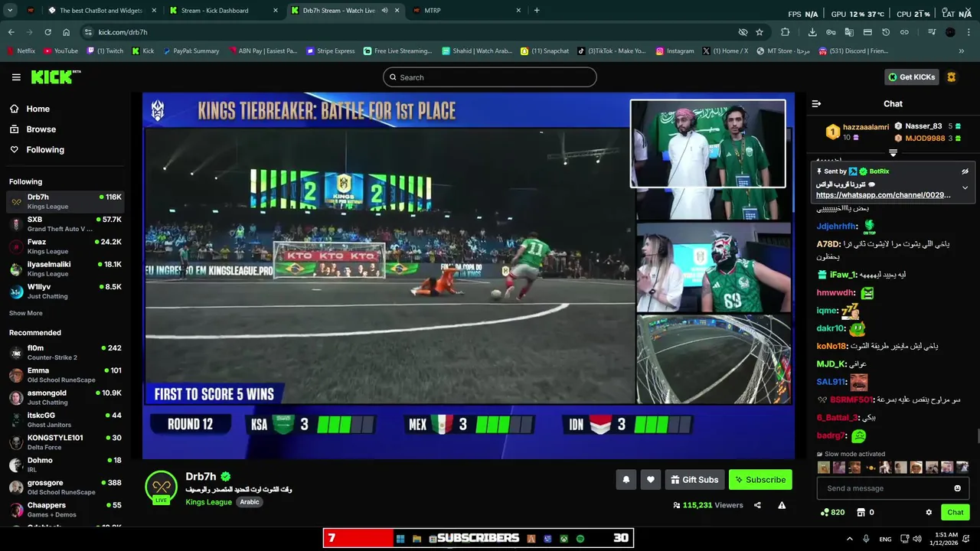980x551 pixels.
Task: Collapse the chat panel with arrow icon
Action: coord(816,103)
